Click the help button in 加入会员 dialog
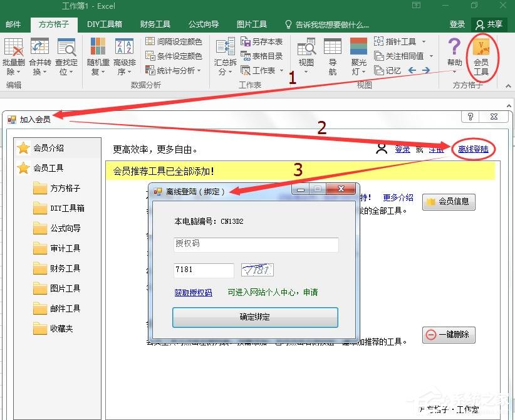 471,117
